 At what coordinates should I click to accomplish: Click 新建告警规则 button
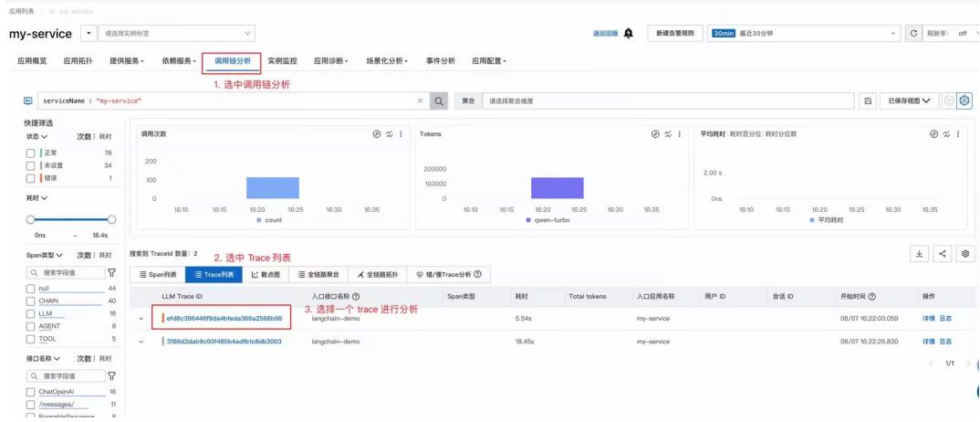[x=674, y=34]
